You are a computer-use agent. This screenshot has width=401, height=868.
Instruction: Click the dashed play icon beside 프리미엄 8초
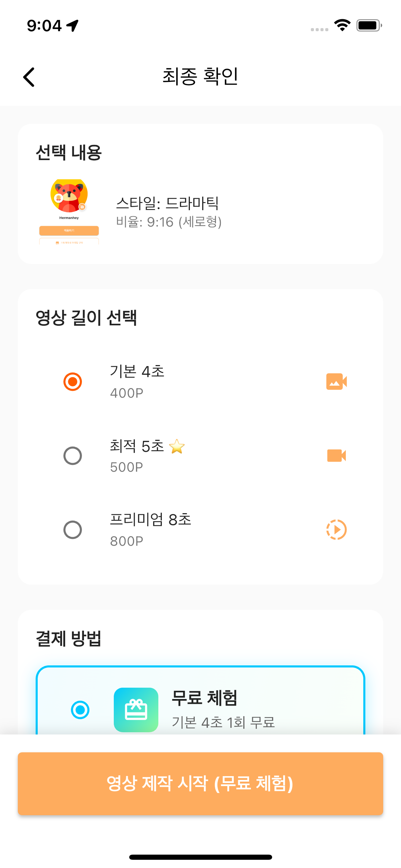pos(336,530)
